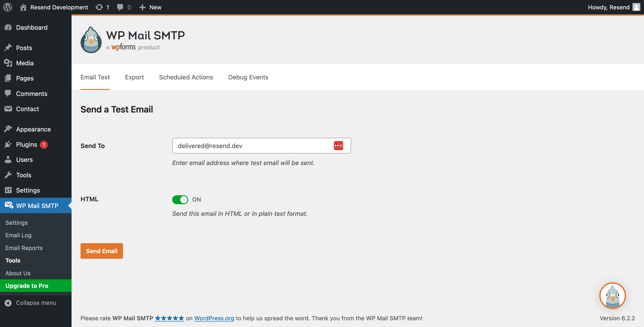Click the user avatar next to Howdy
This screenshot has width=644, height=327.
click(636, 7)
